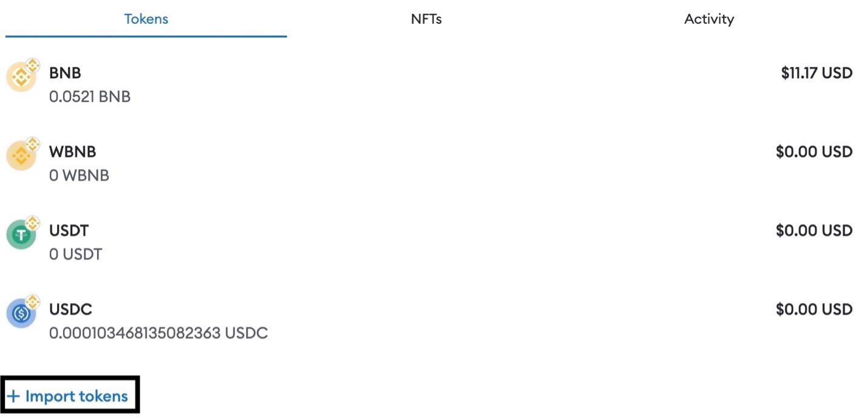The height and width of the screenshot is (419, 868).
Task: Select the USDC token name
Action: pyautogui.click(x=70, y=310)
